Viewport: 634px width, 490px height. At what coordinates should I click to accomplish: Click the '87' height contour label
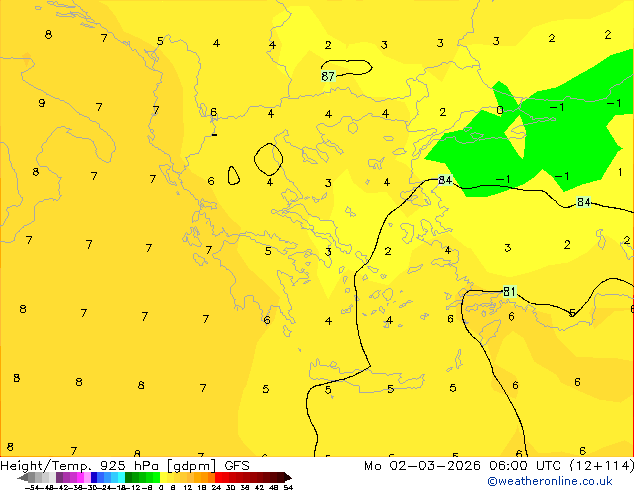tap(328, 76)
